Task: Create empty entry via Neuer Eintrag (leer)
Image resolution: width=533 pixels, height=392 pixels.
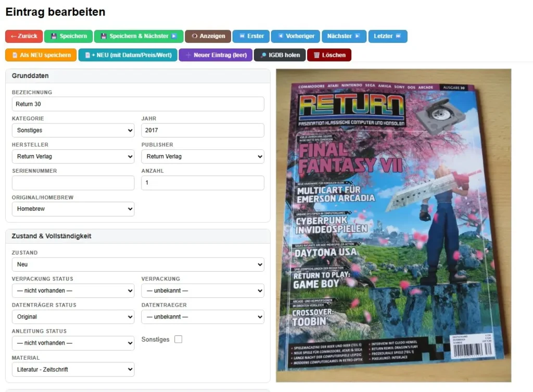Action: tap(215, 55)
